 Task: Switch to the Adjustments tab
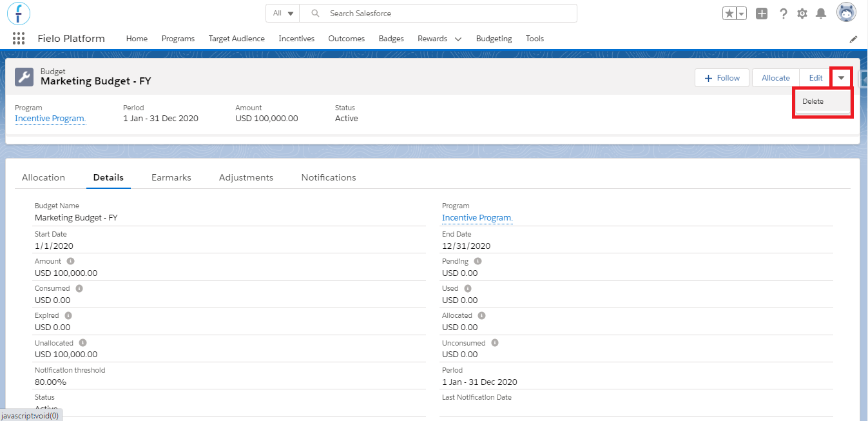click(x=246, y=177)
